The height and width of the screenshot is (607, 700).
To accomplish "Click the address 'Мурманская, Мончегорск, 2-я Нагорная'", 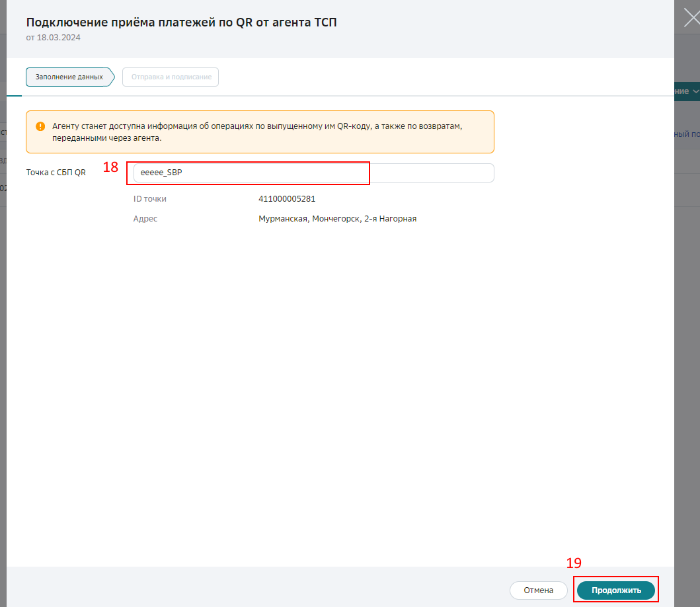I will (x=338, y=218).
